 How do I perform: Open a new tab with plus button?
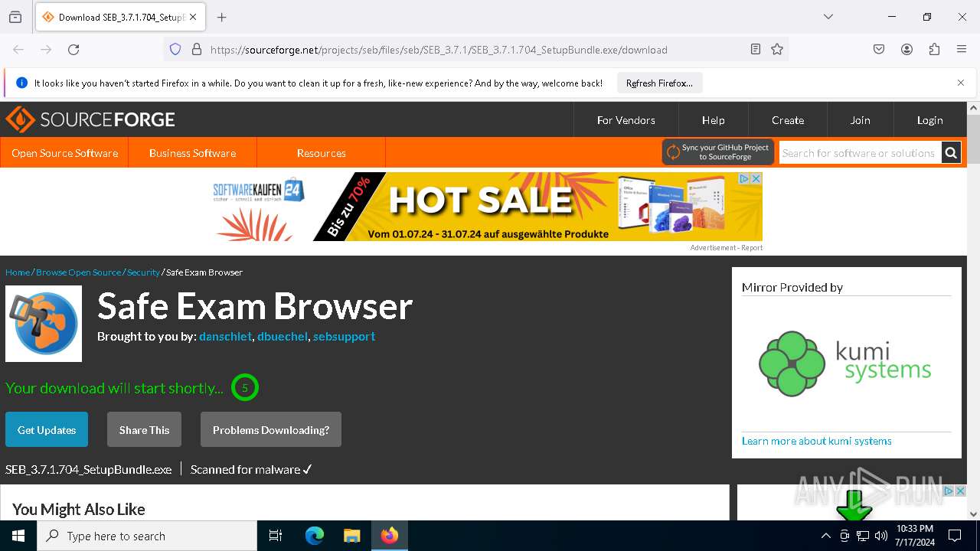[222, 17]
